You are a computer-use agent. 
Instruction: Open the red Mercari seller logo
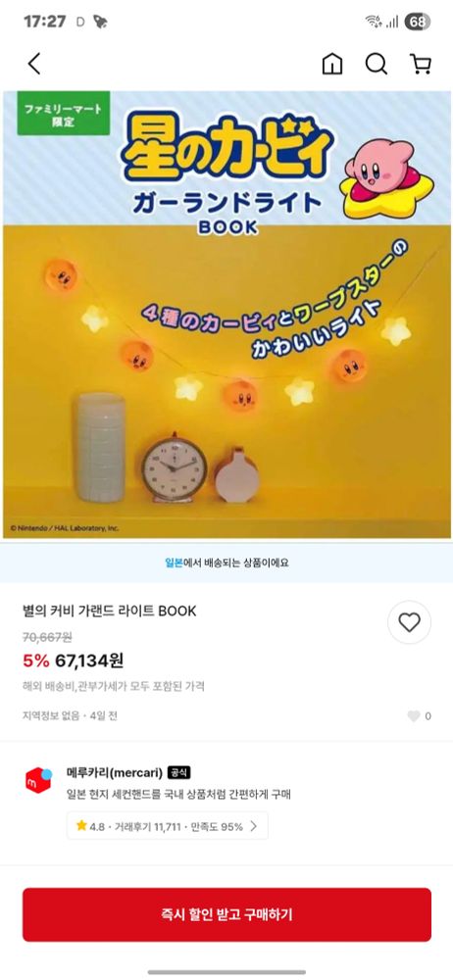click(x=39, y=780)
